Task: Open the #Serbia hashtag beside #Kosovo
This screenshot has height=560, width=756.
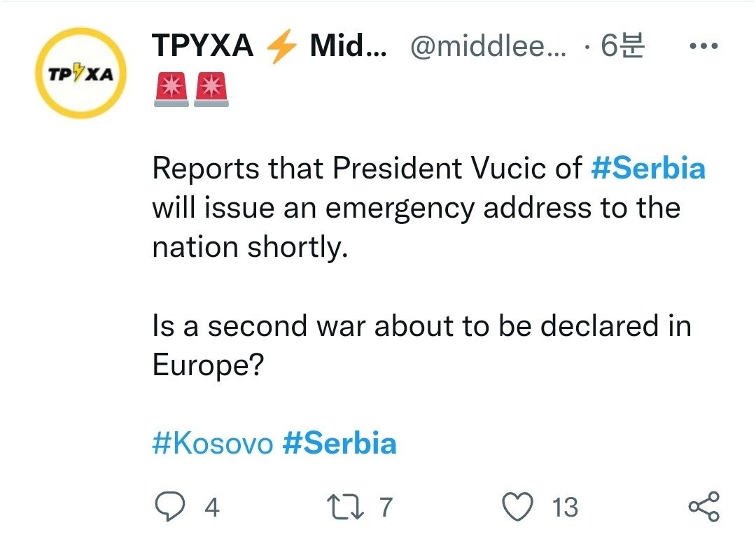Action: point(339,443)
